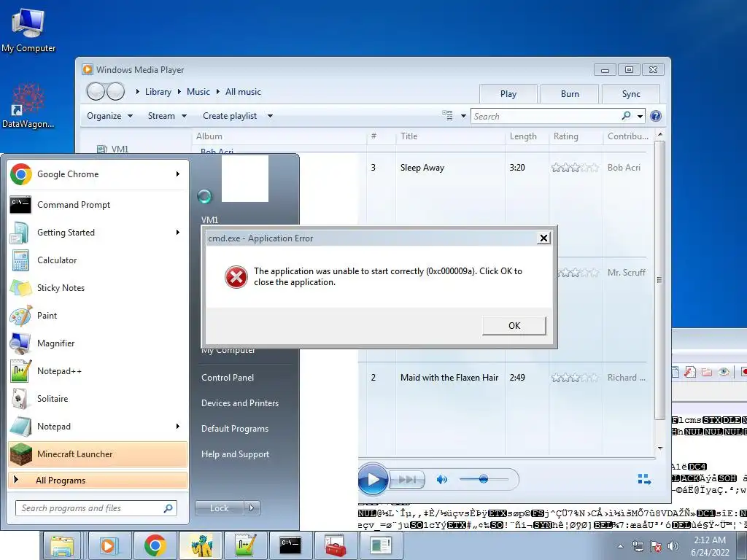Open Default Programs
747x560 pixels.
point(234,429)
